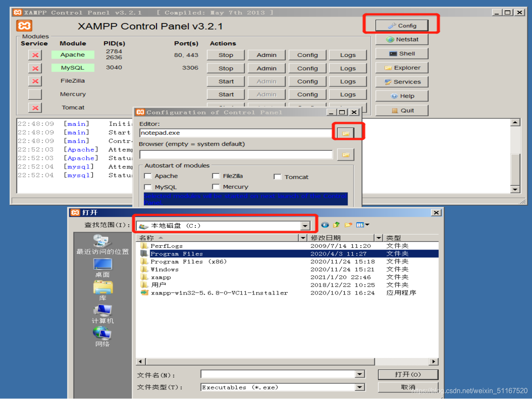Viewport: 532px width, 399px height.
Task: Open FileZilla module Config
Action: (x=307, y=81)
